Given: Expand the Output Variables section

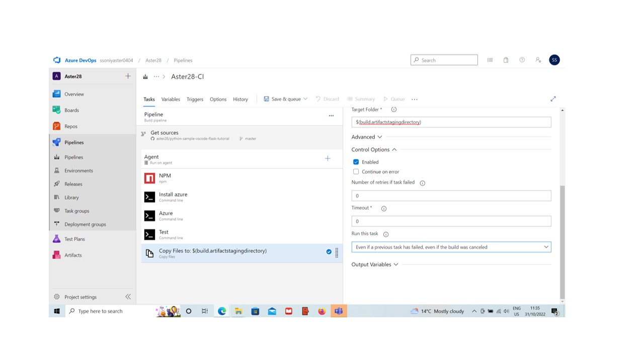Looking at the screenshot, I should pos(375,264).
